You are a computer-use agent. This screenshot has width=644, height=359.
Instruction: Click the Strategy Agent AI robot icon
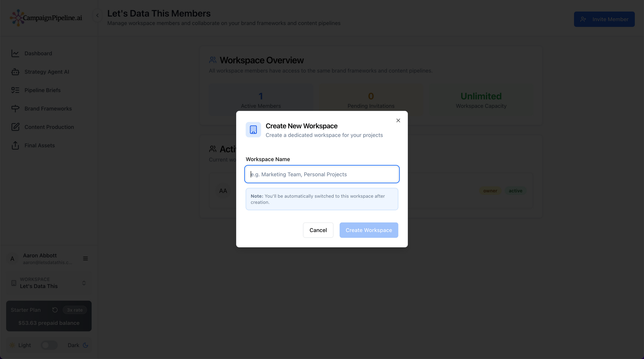tap(15, 72)
